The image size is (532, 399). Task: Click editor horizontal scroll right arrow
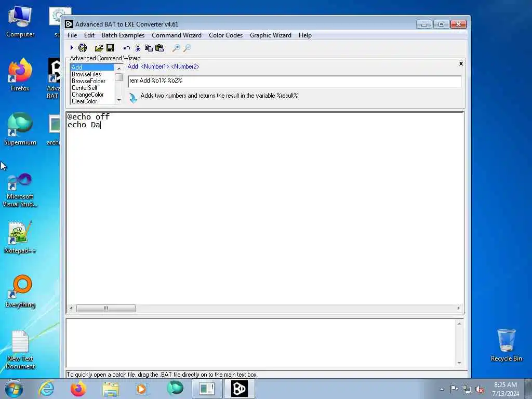click(458, 309)
